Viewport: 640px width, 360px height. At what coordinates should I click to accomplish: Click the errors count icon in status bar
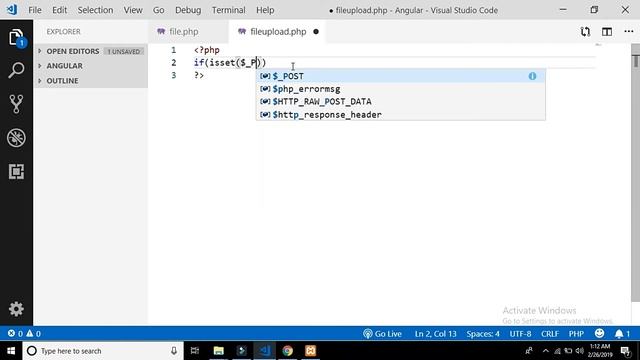coord(11,333)
